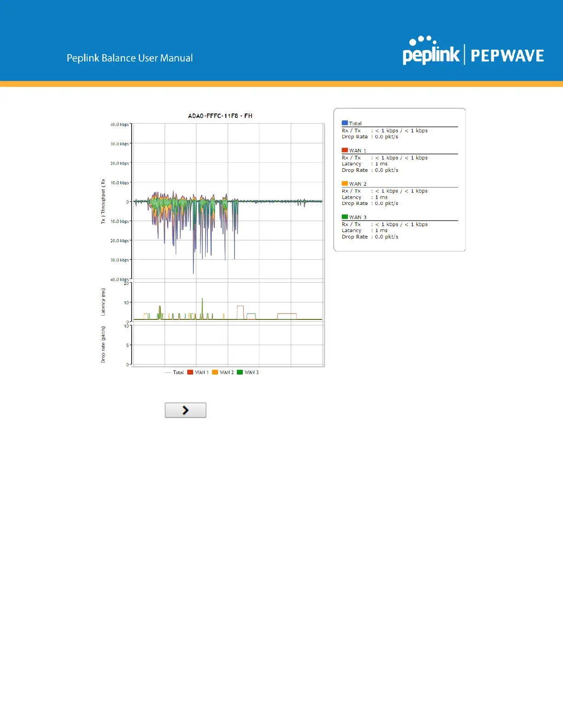Select orange WAN 2 swatch in stats panel
Viewport: 563px width, 728px height.
(x=345, y=184)
